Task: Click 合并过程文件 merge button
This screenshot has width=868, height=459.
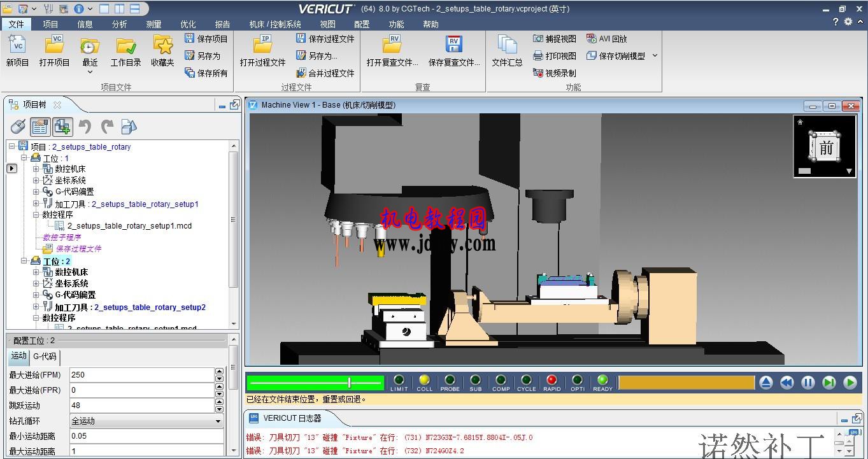Action: click(325, 73)
